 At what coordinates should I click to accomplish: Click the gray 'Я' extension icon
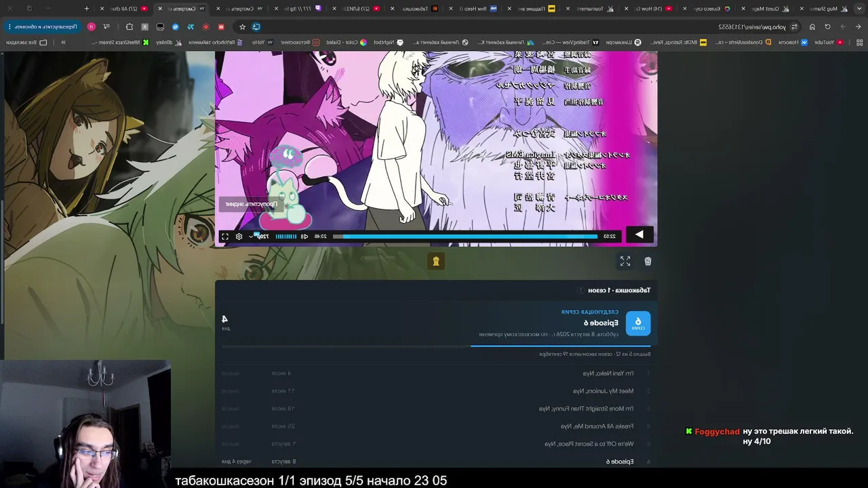pyautogui.click(x=144, y=26)
